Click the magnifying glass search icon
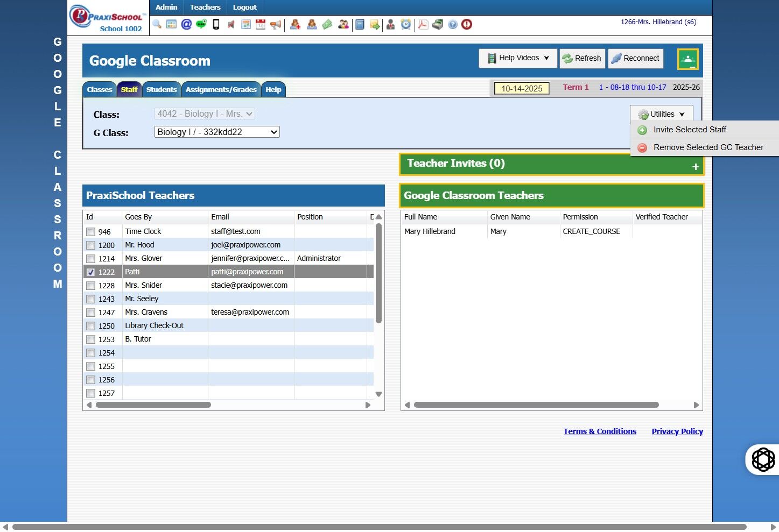This screenshot has width=779, height=532. tap(157, 24)
